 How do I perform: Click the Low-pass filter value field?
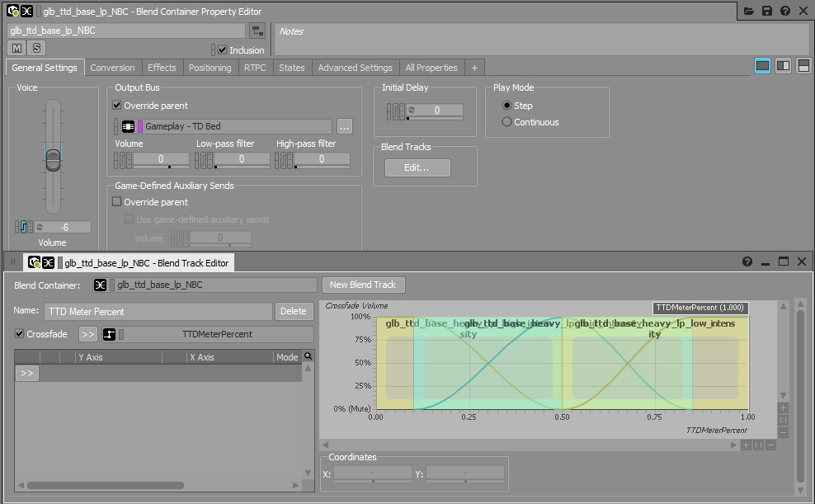pos(242,159)
